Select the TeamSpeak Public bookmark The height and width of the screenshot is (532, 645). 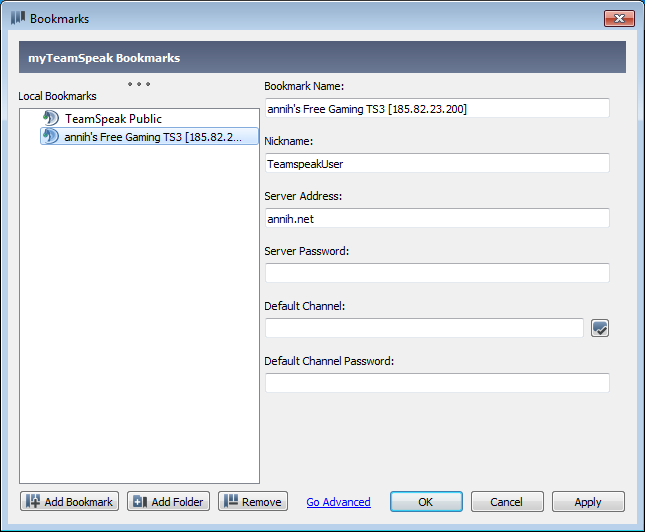pyautogui.click(x=113, y=119)
